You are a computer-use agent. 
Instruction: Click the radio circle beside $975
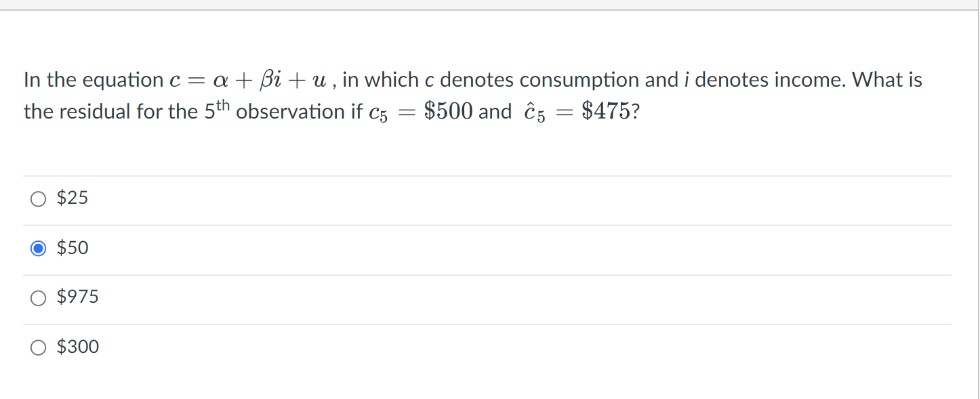[x=39, y=297]
